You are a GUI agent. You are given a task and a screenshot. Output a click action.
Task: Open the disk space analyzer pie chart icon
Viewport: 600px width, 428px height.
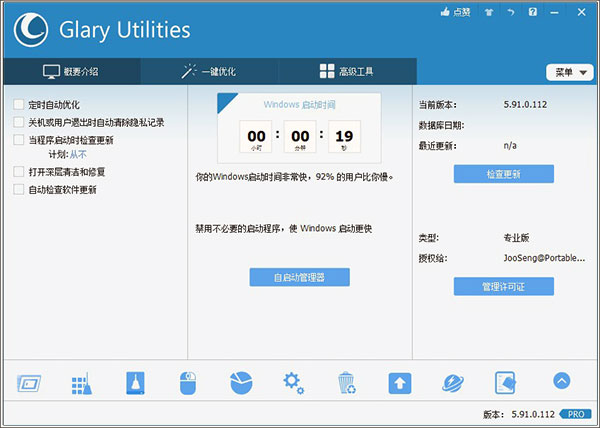point(240,383)
